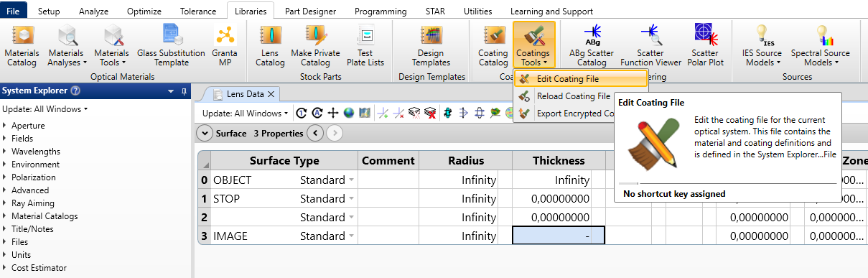Viewport: 868px width, 278px height.
Task: Close the Lens Data tab
Action: [271, 94]
